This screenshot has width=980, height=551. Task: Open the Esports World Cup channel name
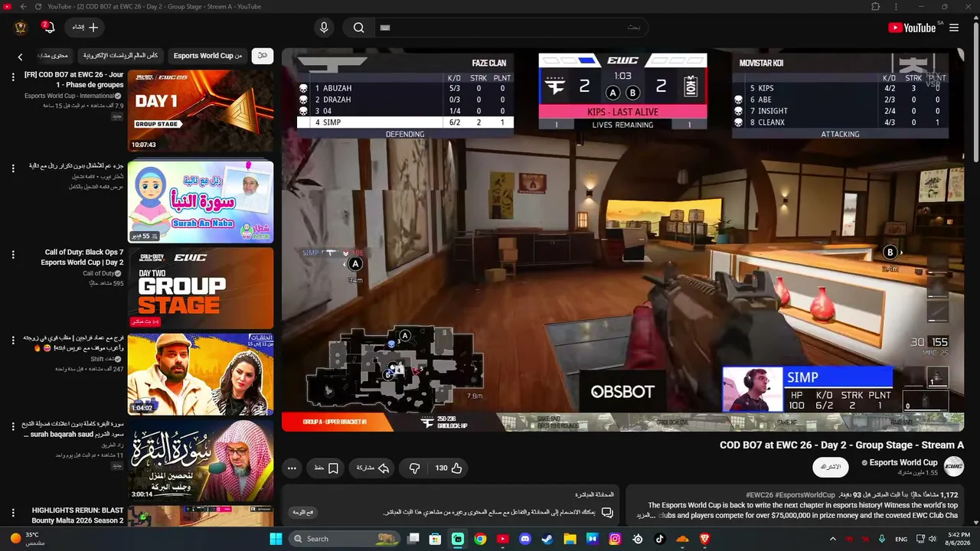pos(903,462)
